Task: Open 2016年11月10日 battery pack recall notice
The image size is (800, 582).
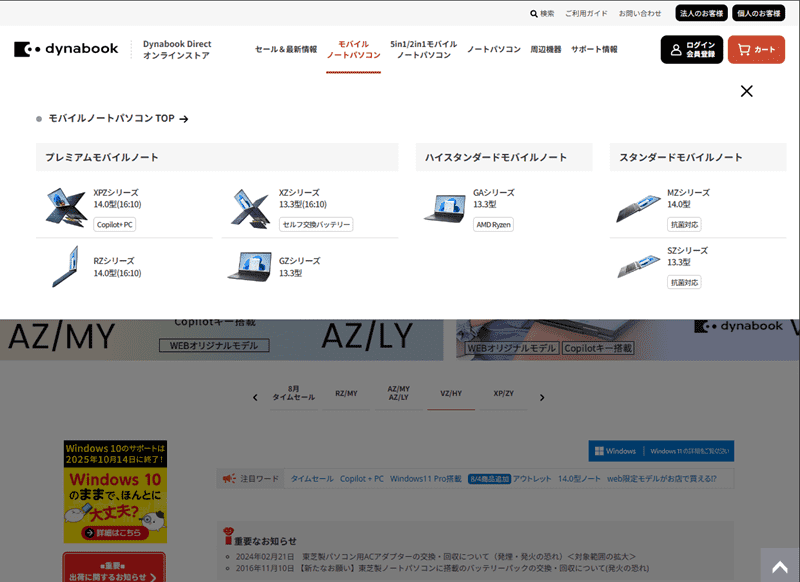Action: coord(442,568)
